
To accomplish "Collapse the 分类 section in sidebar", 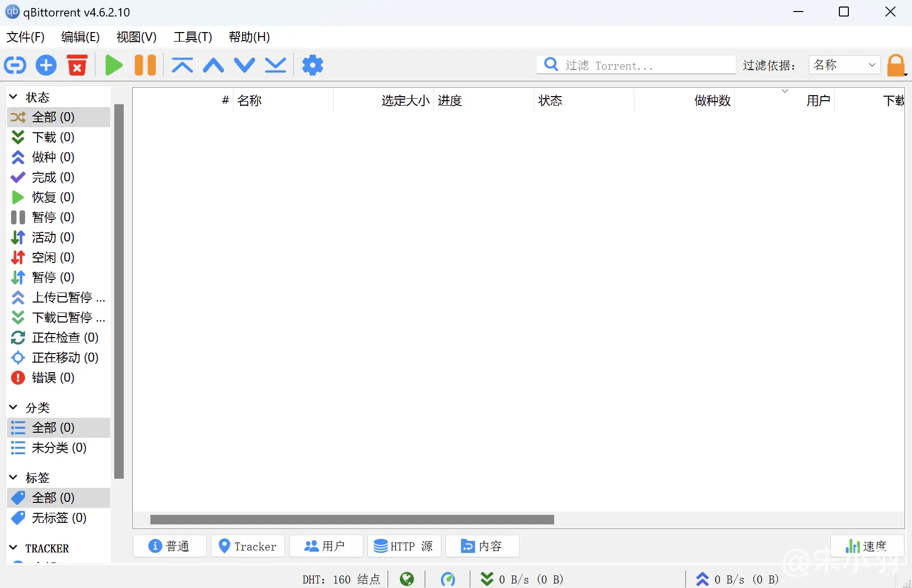I will [x=14, y=407].
